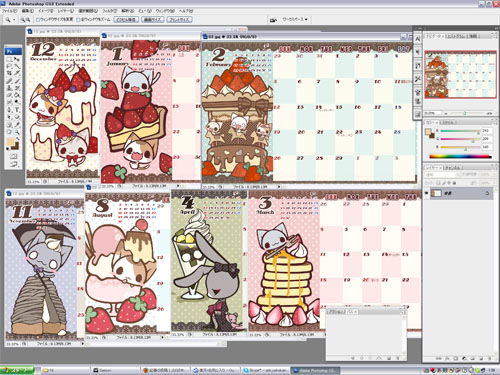Hide the 背景 layer with eye icon
The height and width of the screenshot is (375, 500).
click(x=427, y=193)
